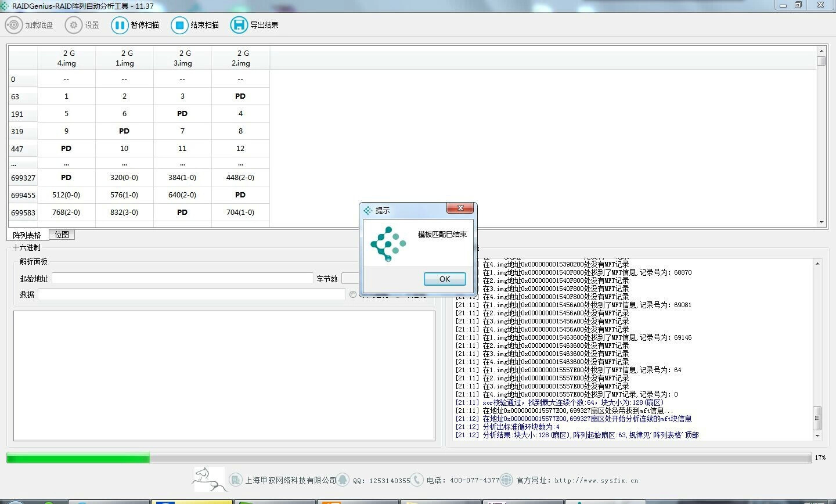Image resolution: width=836 pixels, height=504 pixels.
Task: Select column header 1.img
Action: pos(124,58)
